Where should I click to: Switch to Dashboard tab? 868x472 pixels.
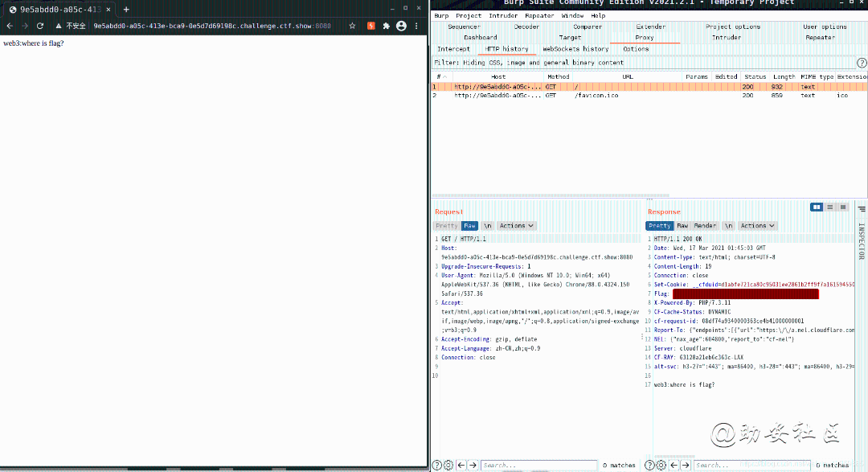480,38
